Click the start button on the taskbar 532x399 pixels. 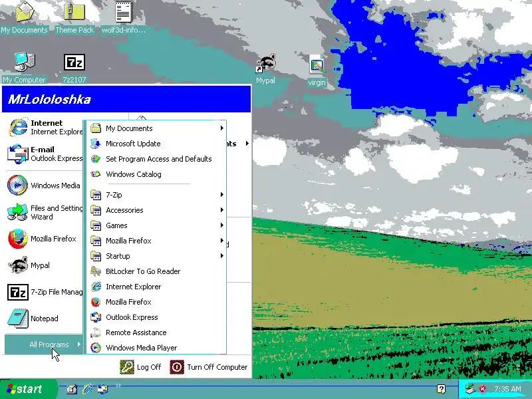pos(29,389)
